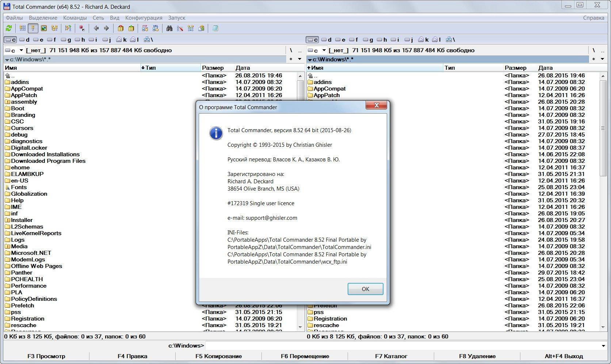611x364 pixels.
Task: Open the multi-rename tool icon
Action: pyautogui.click(x=180, y=28)
